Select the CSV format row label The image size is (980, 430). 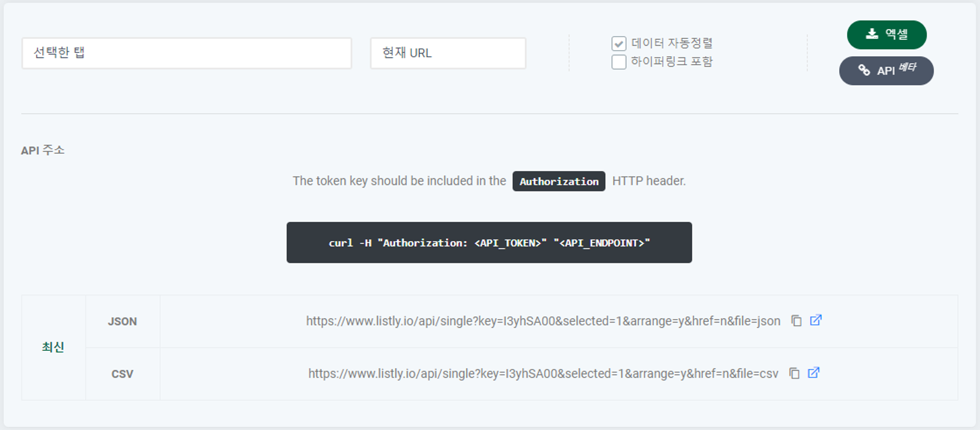pyautogui.click(x=122, y=374)
